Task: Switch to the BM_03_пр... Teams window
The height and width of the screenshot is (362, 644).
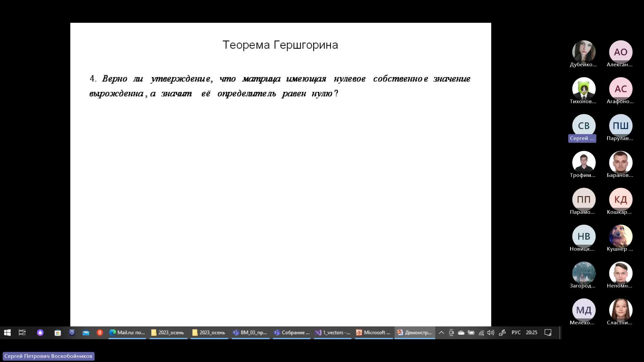Action: (250, 333)
